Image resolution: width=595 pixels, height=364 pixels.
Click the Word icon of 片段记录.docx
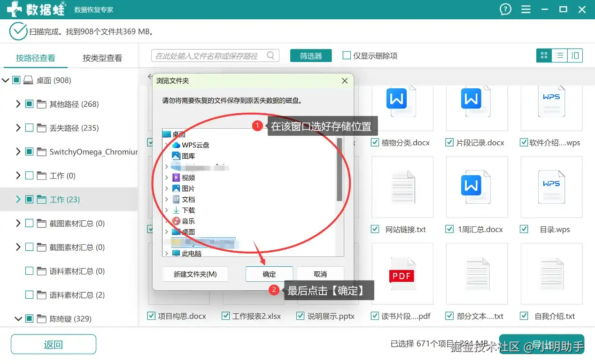[x=476, y=101]
